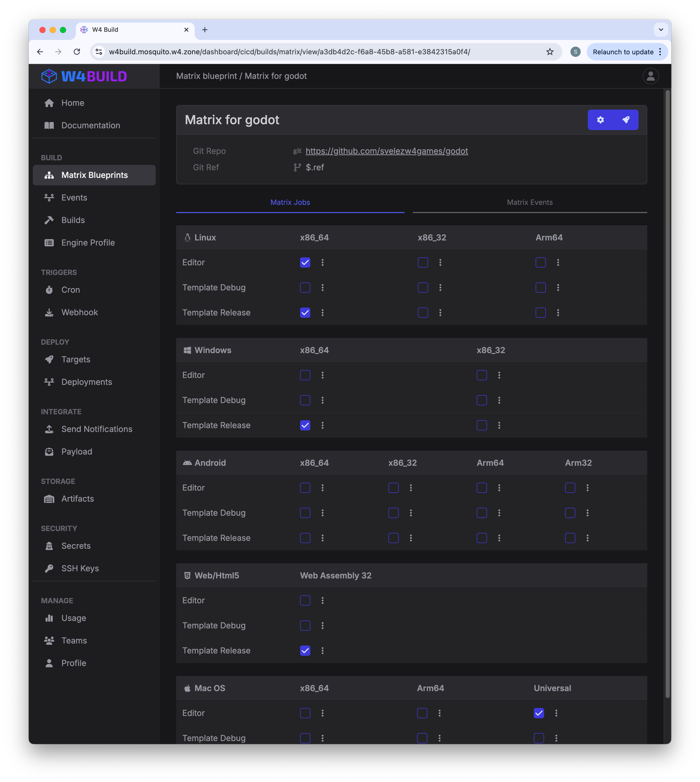The width and height of the screenshot is (700, 782).
Task: Open Secrets page
Action: tap(94, 546)
